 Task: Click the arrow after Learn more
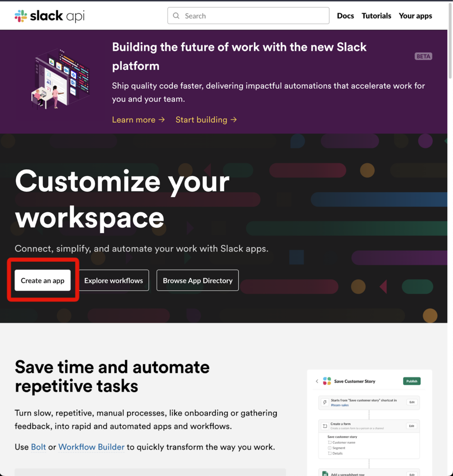(162, 119)
